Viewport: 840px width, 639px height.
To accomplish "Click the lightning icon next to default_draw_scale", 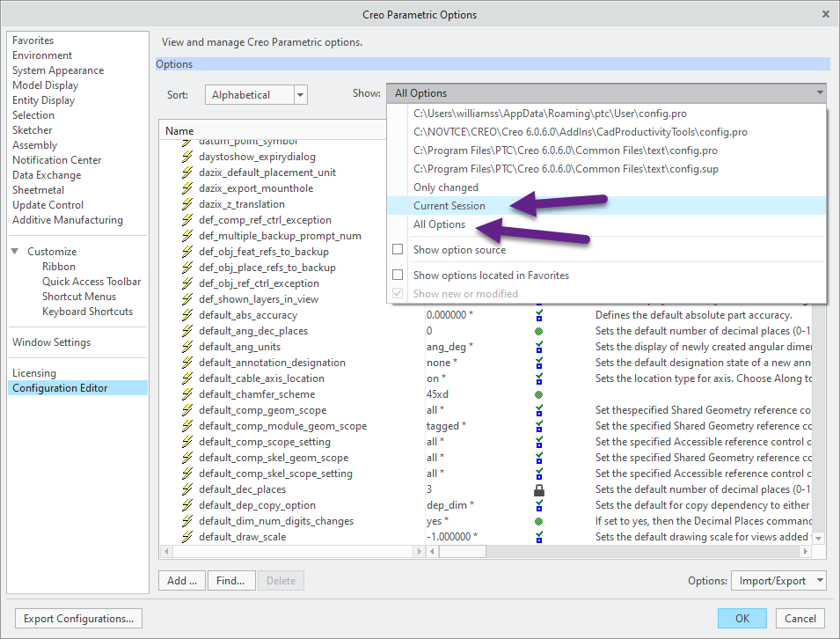I will pos(186,537).
